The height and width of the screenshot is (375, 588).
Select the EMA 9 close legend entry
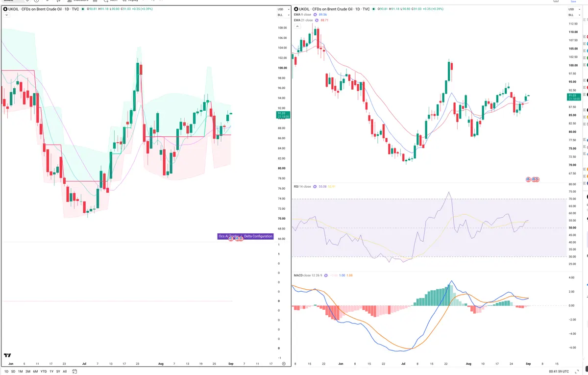point(302,15)
